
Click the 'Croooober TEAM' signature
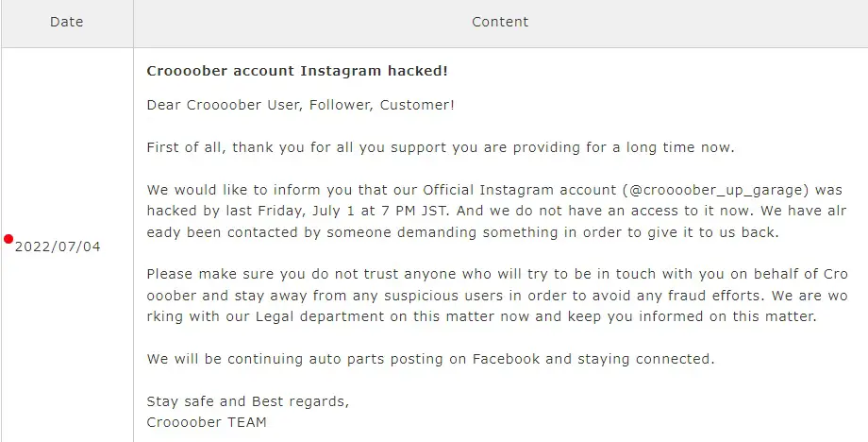tap(207, 422)
